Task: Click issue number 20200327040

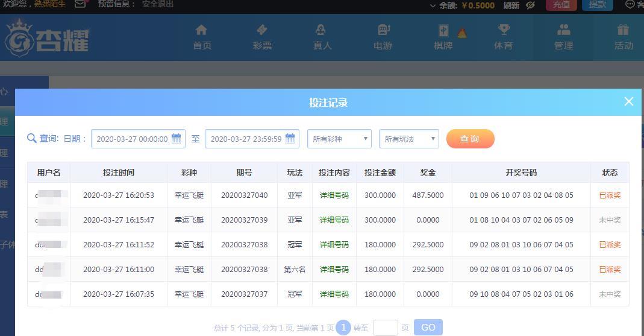Action: coord(244,195)
